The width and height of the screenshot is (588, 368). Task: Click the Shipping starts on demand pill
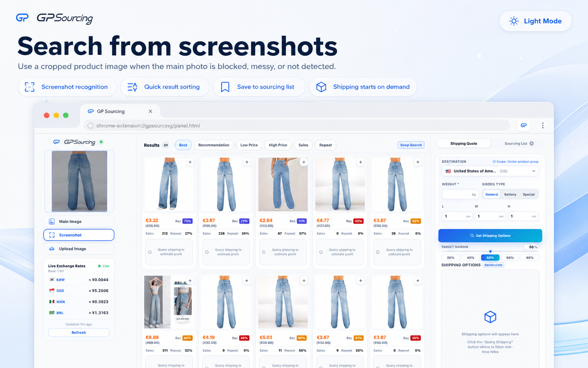pos(363,87)
